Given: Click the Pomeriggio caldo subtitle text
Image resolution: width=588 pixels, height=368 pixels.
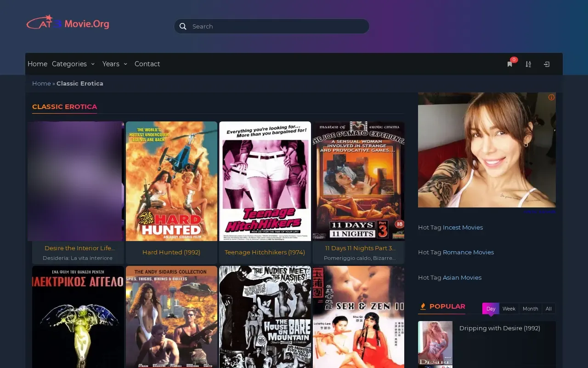Looking at the screenshot, I should (x=360, y=258).
